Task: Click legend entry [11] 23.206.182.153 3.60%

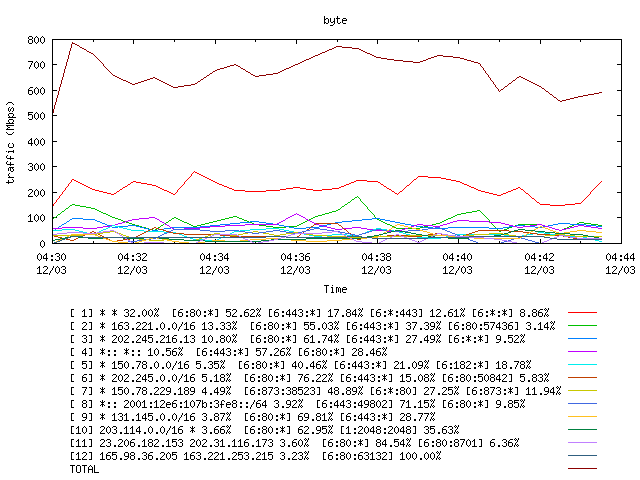Action: point(295,443)
